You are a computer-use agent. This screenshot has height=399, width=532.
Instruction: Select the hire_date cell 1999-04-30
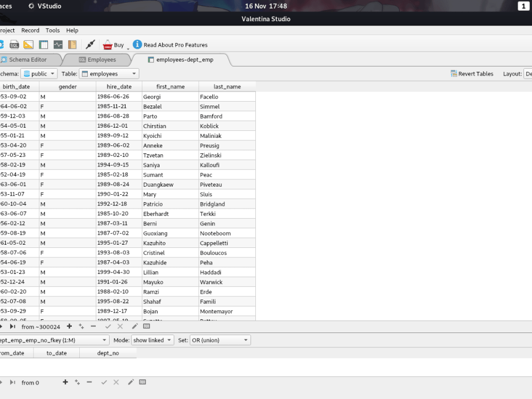pyautogui.click(x=119, y=272)
